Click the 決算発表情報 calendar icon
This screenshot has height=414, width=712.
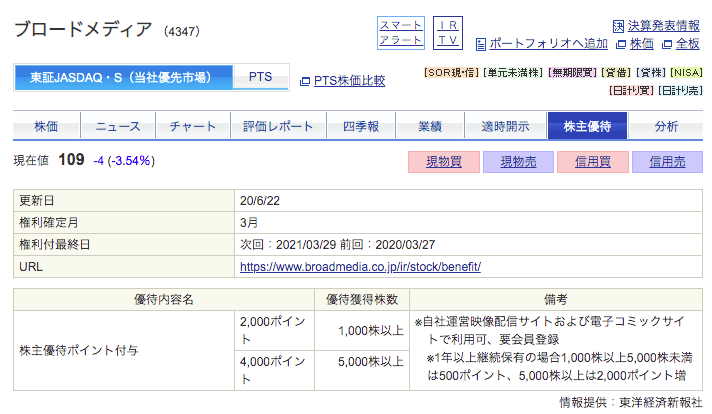pos(618,26)
